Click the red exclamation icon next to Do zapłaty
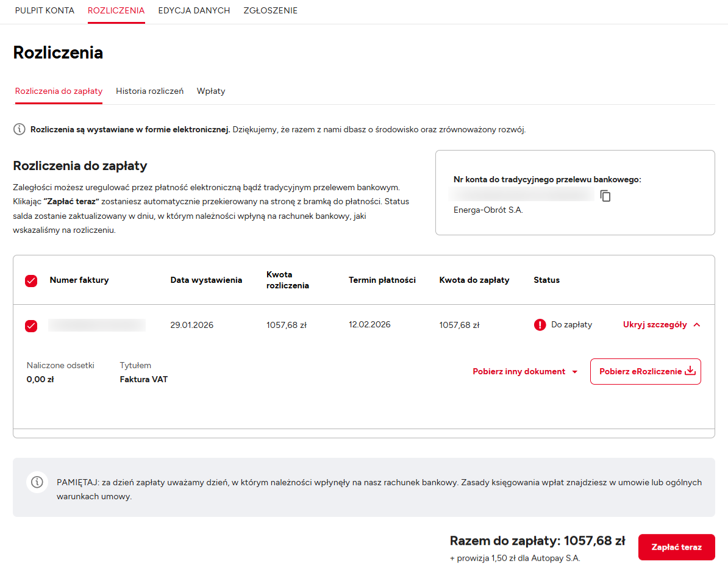 540,325
